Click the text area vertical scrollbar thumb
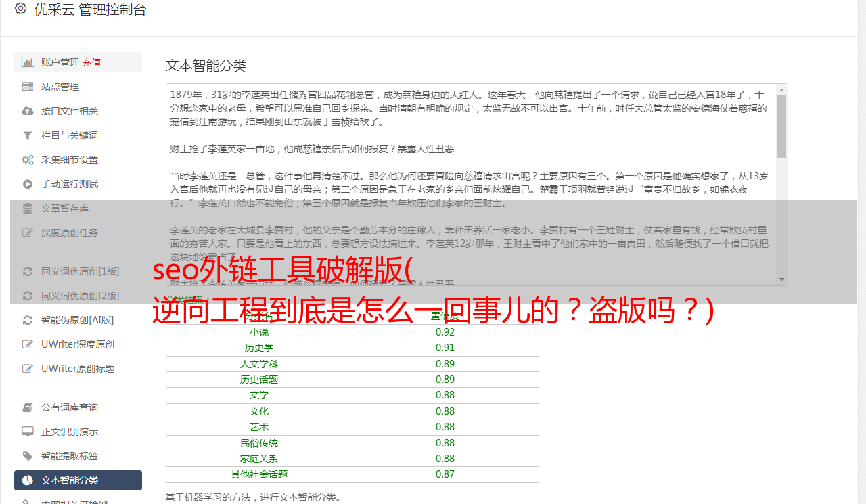Viewport: 866px width, 504px height. pos(781,127)
